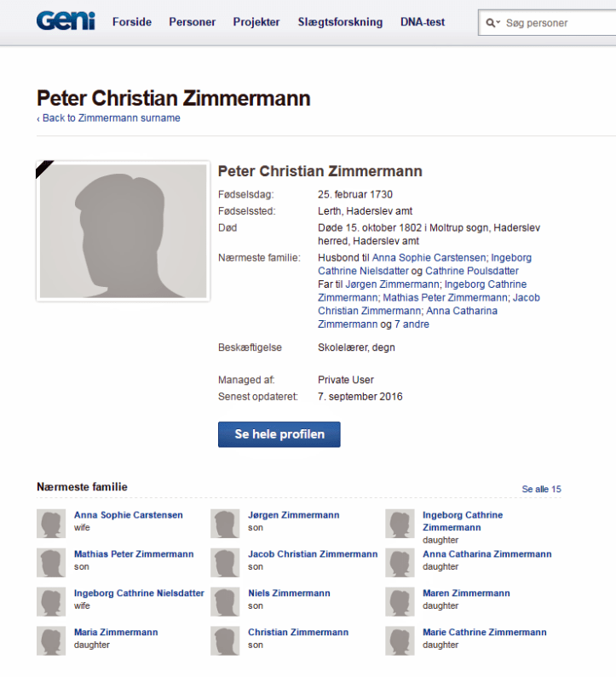Click Jørgen Zimmermann's avatar icon
The image size is (616, 677).
(225, 523)
